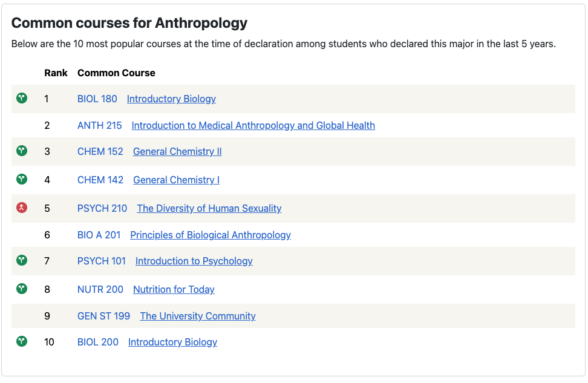Screen dimensions: 588x383
Task: Click the green badge beside CHEM 142
Action: (x=22, y=179)
